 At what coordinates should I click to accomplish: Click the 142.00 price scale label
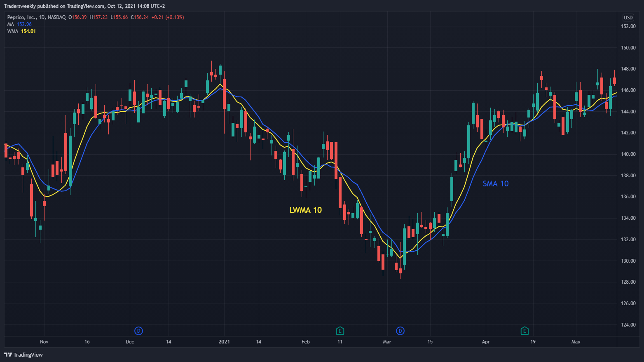[x=628, y=133]
